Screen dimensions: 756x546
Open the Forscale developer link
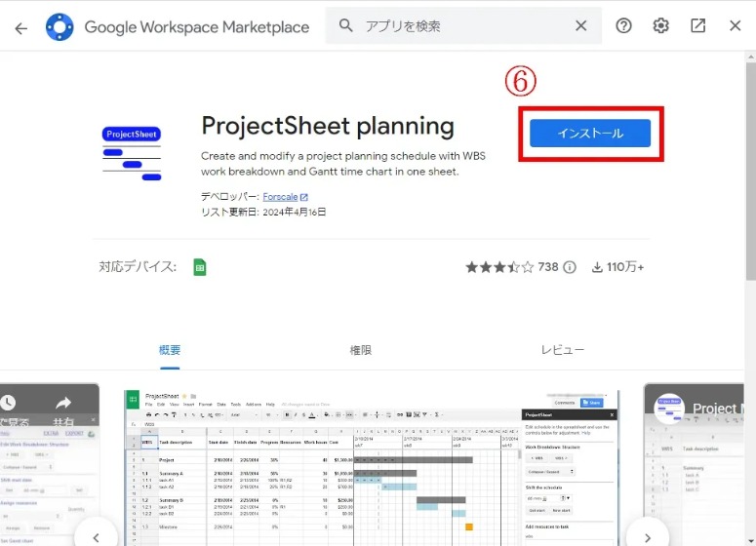tap(280, 197)
